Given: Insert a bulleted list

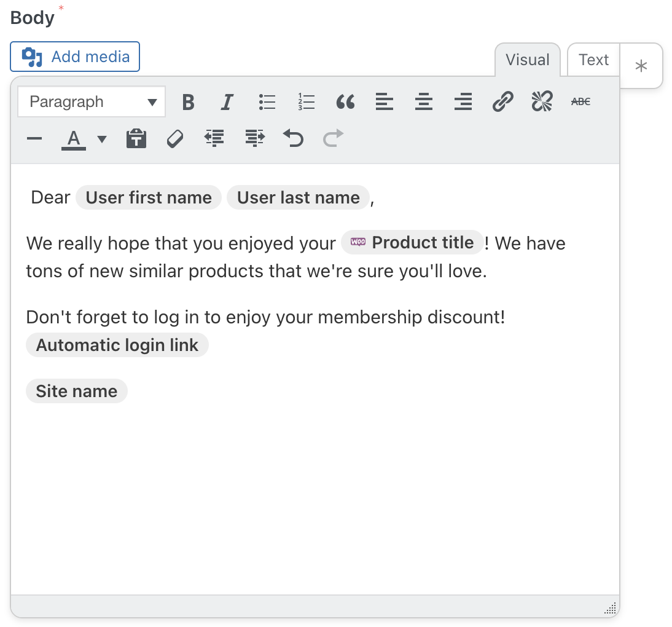Looking at the screenshot, I should coord(267,102).
